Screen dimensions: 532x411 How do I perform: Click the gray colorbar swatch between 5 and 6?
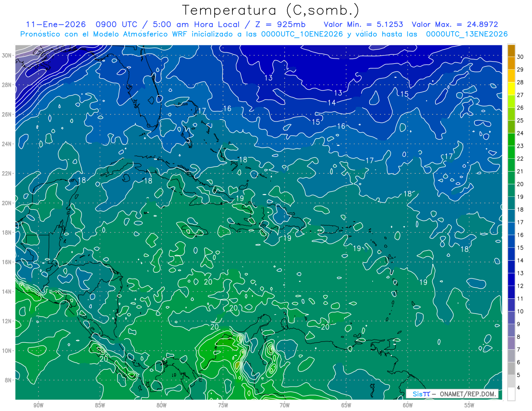[x=511, y=368]
